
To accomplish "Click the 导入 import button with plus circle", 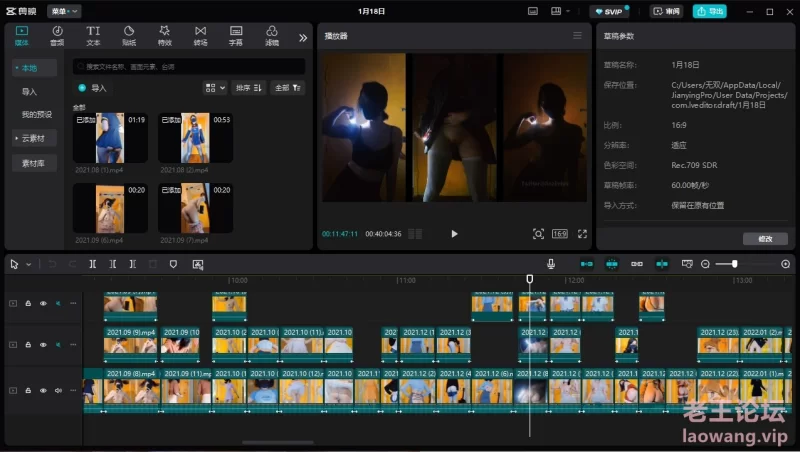I will click(93, 88).
